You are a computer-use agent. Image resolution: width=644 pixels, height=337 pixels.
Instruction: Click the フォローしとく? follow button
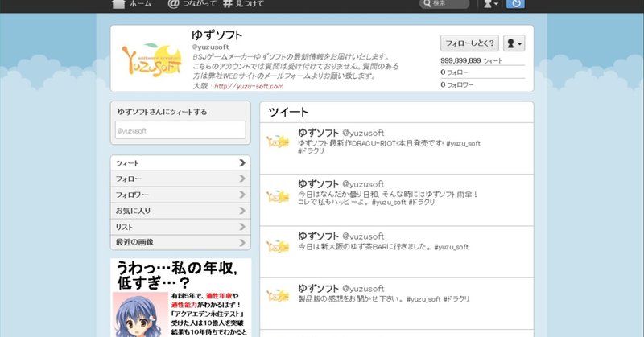[469, 43]
